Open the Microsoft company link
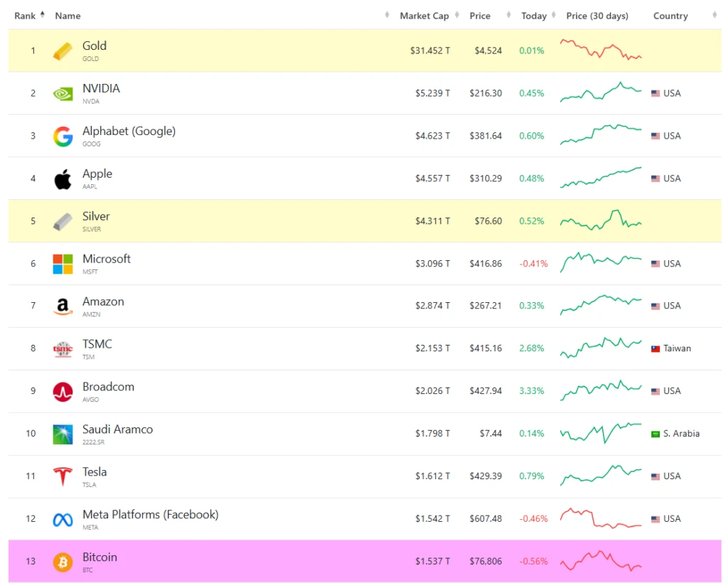Image resolution: width=728 pixels, height=588 pixels. [107, 259]
